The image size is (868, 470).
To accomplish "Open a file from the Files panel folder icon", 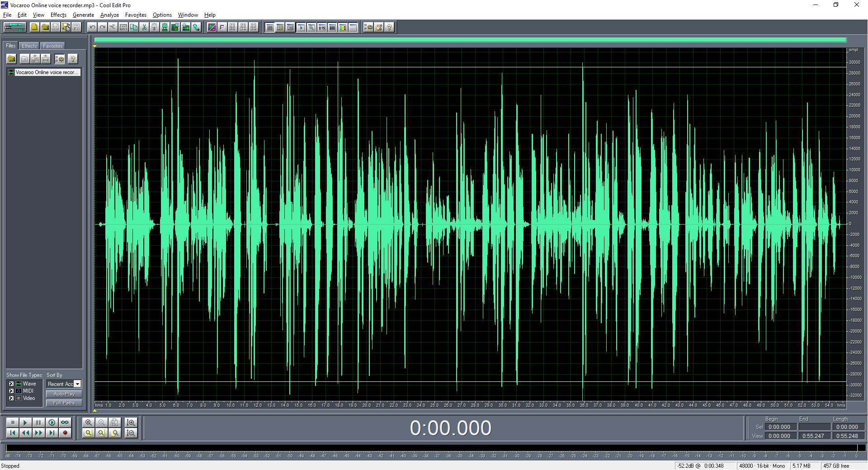I will coord(11,59).
